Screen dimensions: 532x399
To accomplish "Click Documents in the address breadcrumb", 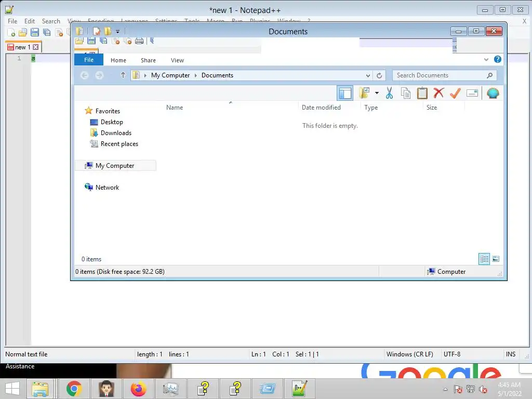I will (x=218, y=75).
